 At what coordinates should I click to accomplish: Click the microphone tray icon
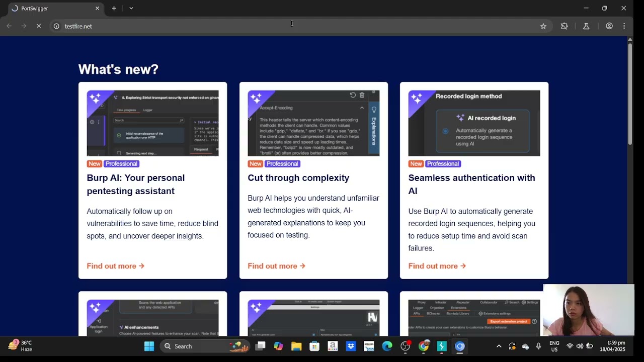tap(539, 346)
